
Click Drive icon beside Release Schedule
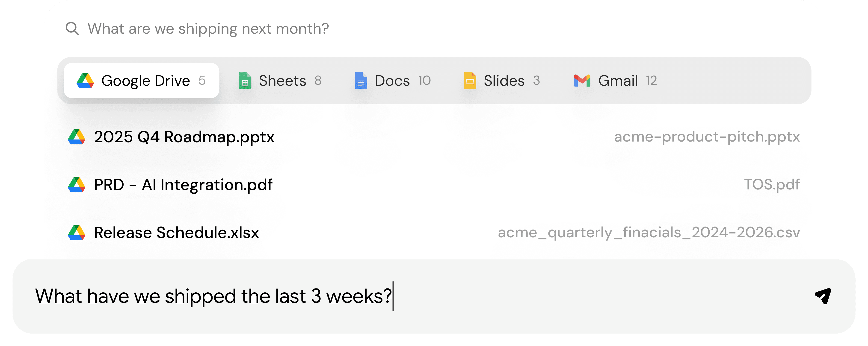[x=77, y=233]
